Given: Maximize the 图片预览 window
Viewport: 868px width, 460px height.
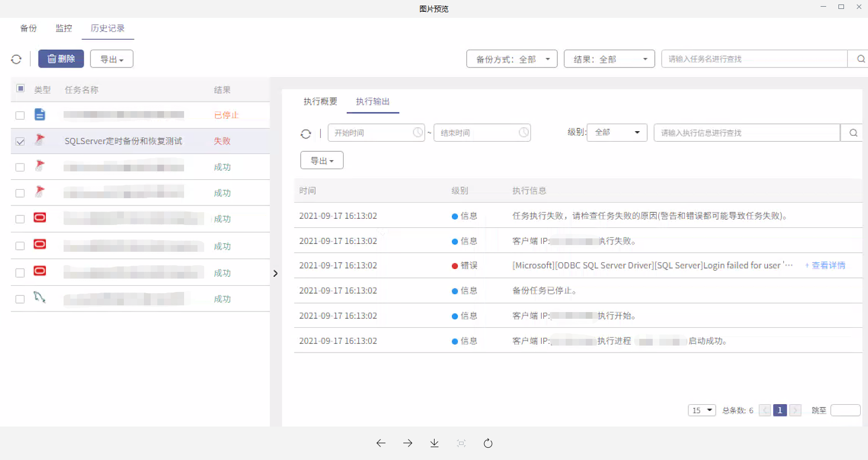Looking at the screenshot, I should (841, 7).
